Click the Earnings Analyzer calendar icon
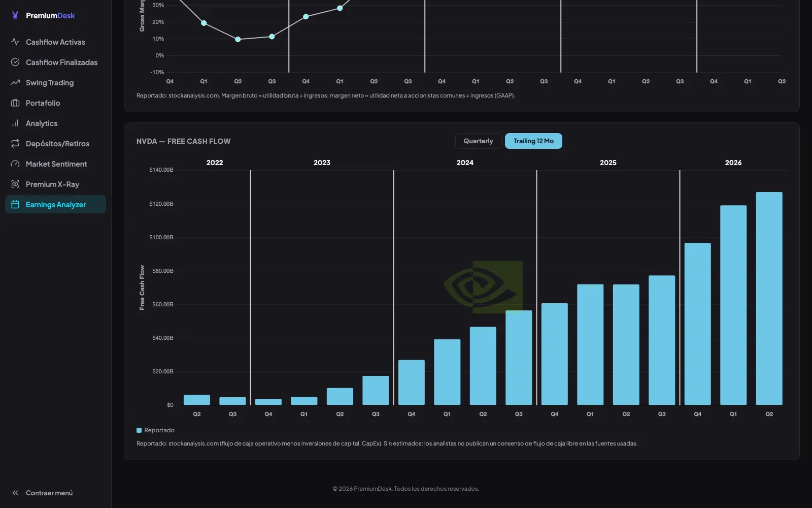812x508 pixels. pos(15,204)
